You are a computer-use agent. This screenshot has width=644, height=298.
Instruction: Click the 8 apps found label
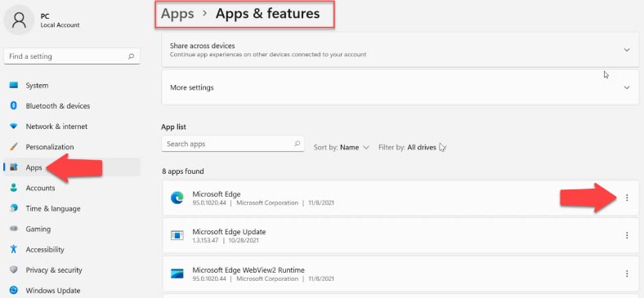coord(183,171)
